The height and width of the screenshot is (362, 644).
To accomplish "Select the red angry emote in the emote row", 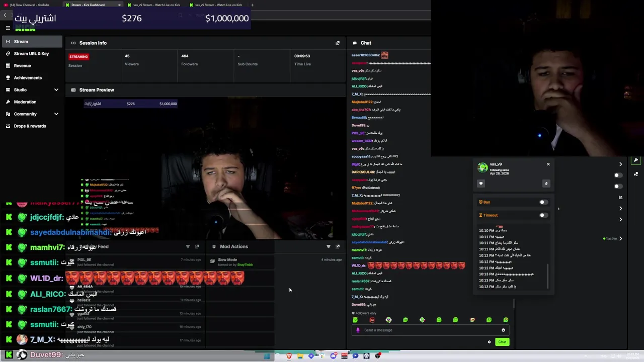I will [372, 320].
